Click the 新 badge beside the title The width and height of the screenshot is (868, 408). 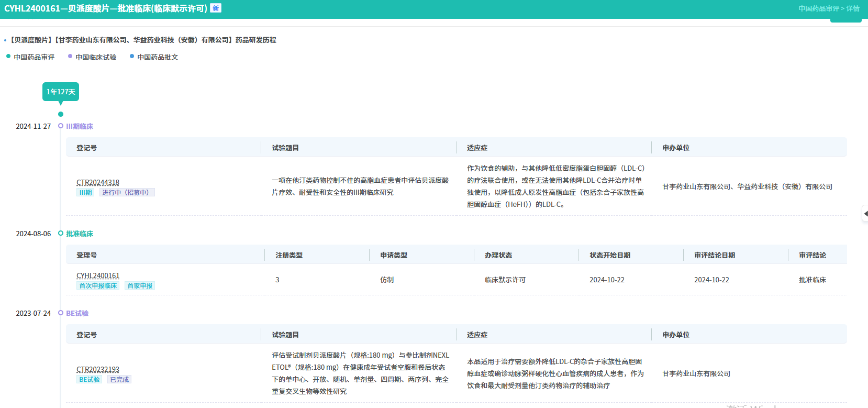(216, 8)
